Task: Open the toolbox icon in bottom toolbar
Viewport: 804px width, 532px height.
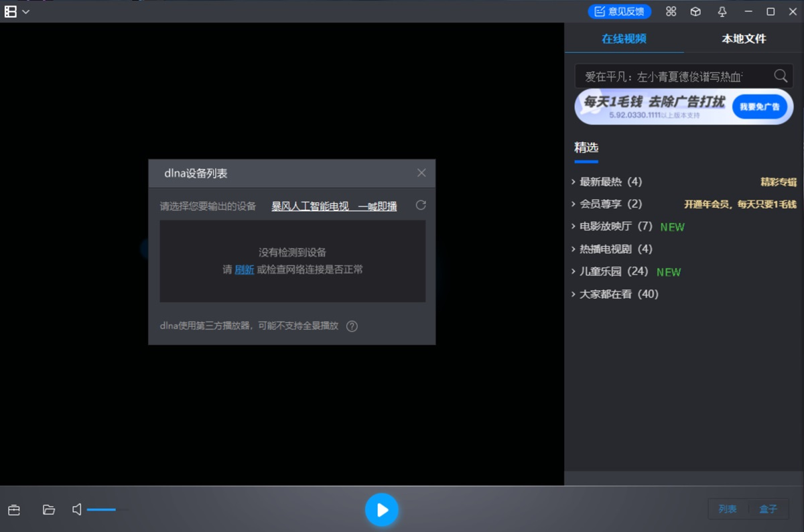Action: [13, 509]
